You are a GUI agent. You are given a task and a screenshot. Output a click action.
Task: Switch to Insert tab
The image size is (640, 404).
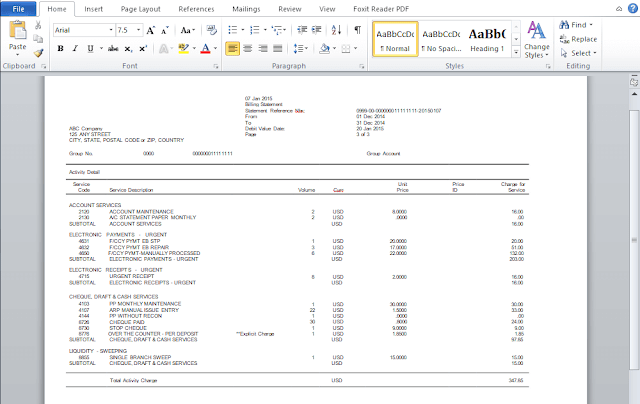click(93, 9)
